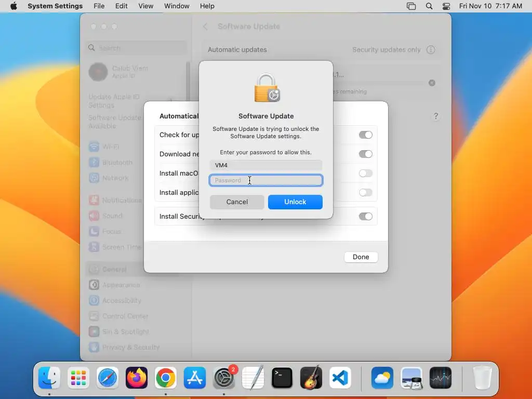Launch GarageBand from the Dock

pyautogui.click(x=311, y=378)
